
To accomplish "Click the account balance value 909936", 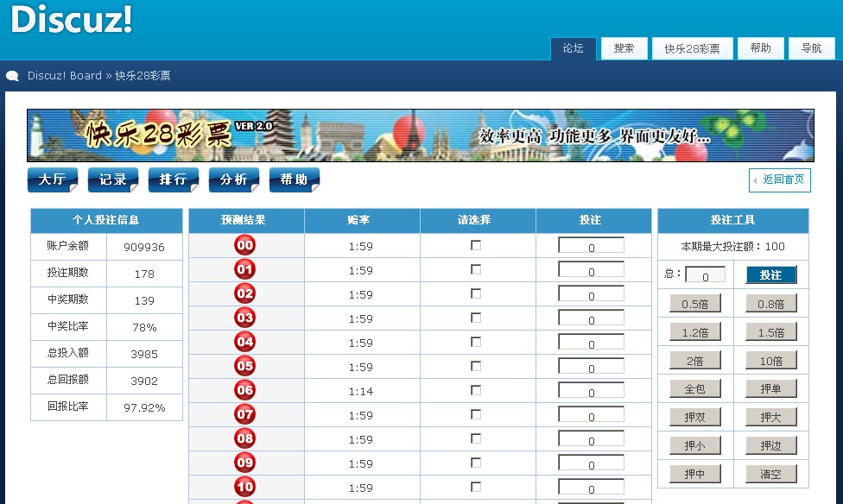I will point(144,247).
